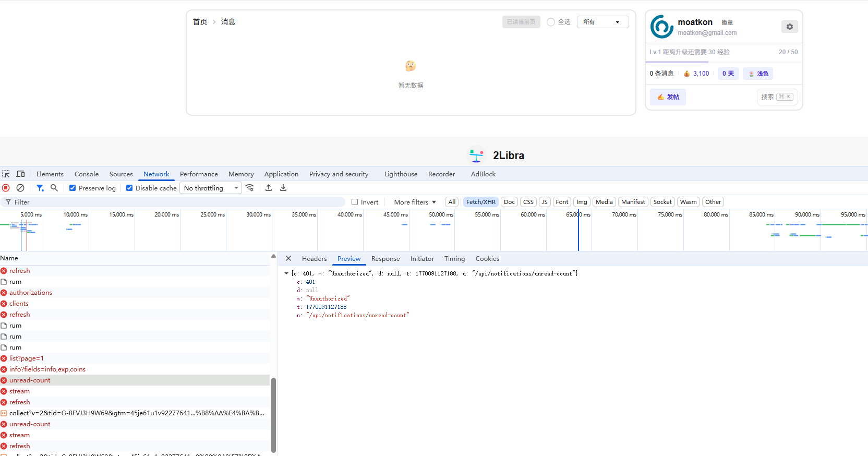Clear the network log
868x456 pixels.
pyautogui.click(x=20, y=188)
